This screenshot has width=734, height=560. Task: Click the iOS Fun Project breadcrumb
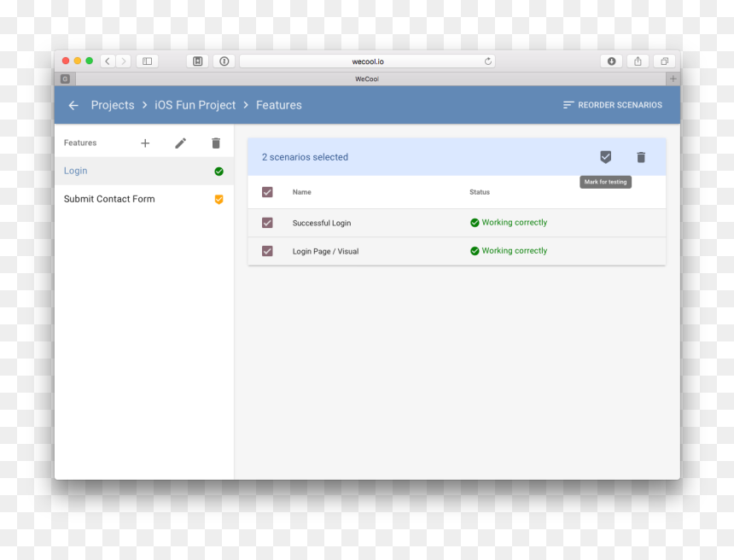pyautogui.click(x=195, y=105)
